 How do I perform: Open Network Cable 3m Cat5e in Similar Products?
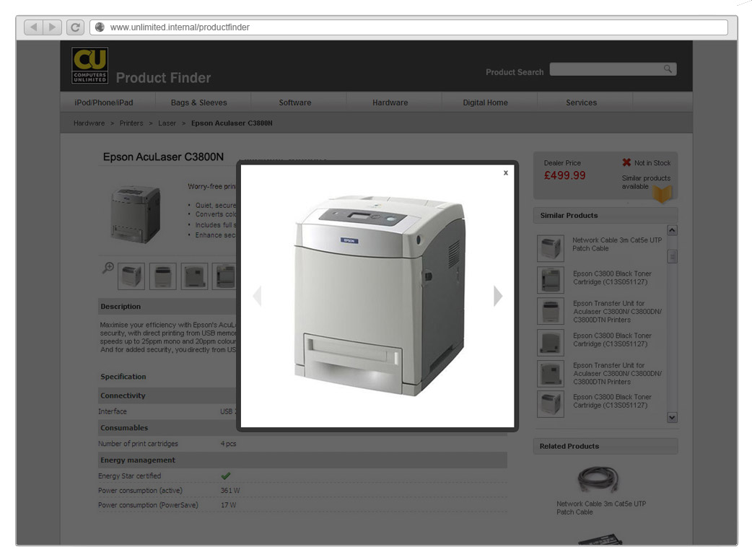point(617,244)
